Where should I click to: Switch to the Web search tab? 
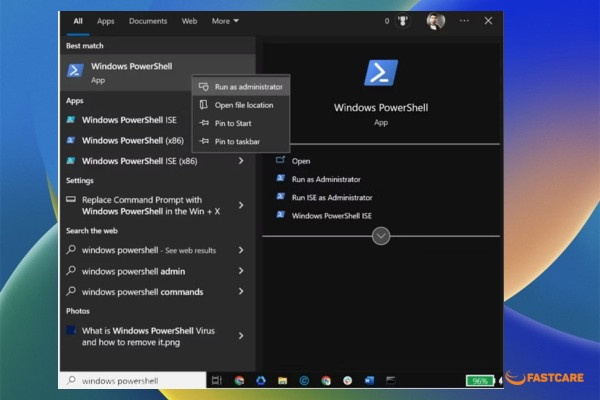(189, 21)
